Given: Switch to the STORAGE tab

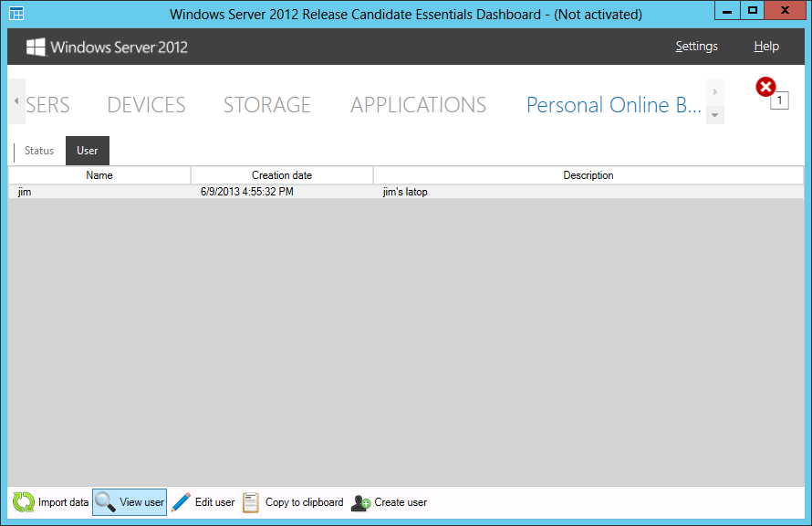Looking at the screenshot, I should pos(266,105).
